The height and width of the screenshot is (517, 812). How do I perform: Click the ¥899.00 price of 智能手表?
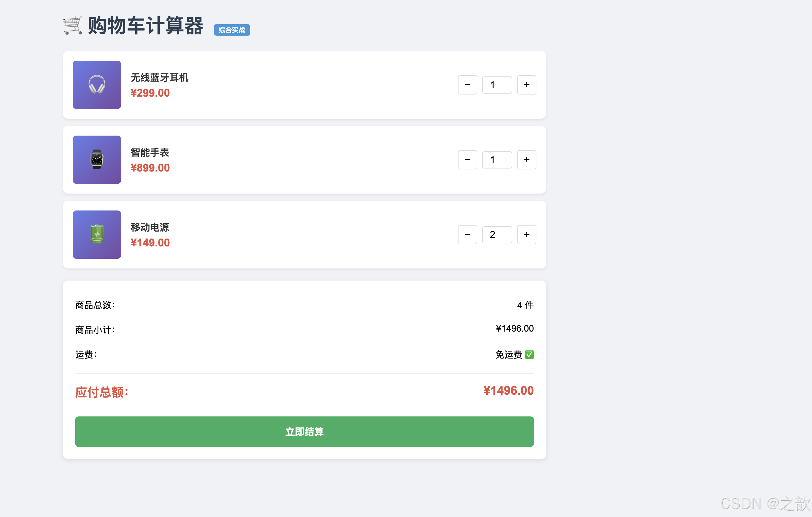coord(150,168)
